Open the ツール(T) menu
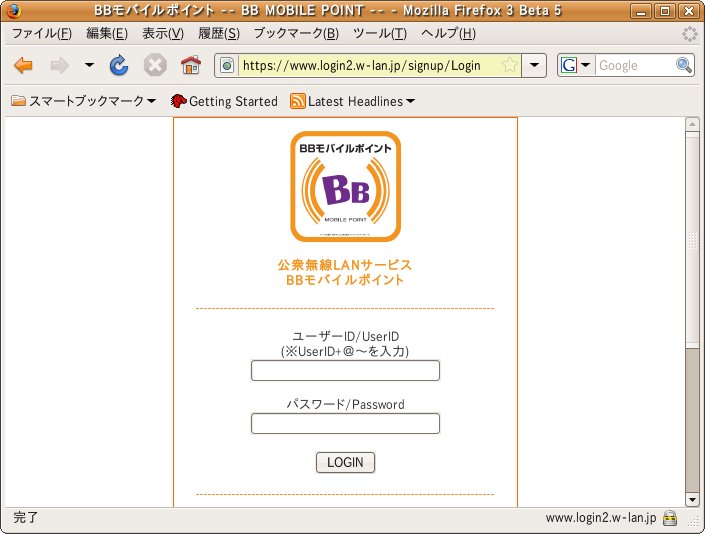705x534 pixels. (380, 33)
